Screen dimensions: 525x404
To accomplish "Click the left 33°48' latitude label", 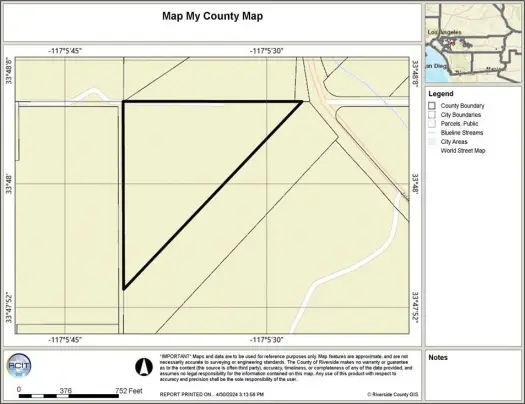I will [9, 183].
